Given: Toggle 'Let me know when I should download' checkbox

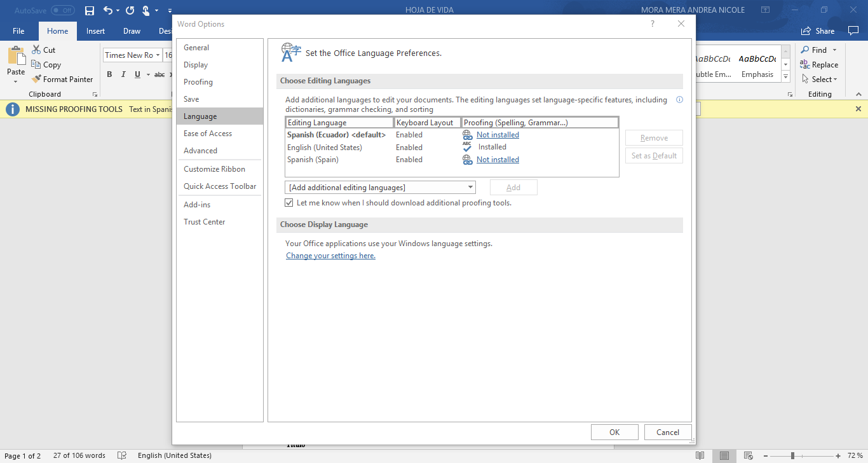Looking at the screenshot, I should click(x=289, y=203).
